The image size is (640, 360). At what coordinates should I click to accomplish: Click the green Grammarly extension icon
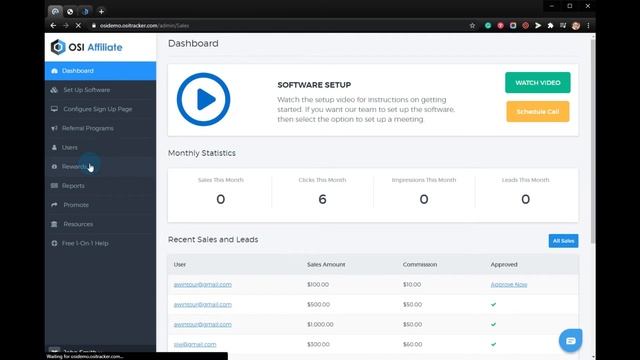(x=488, y=26)
